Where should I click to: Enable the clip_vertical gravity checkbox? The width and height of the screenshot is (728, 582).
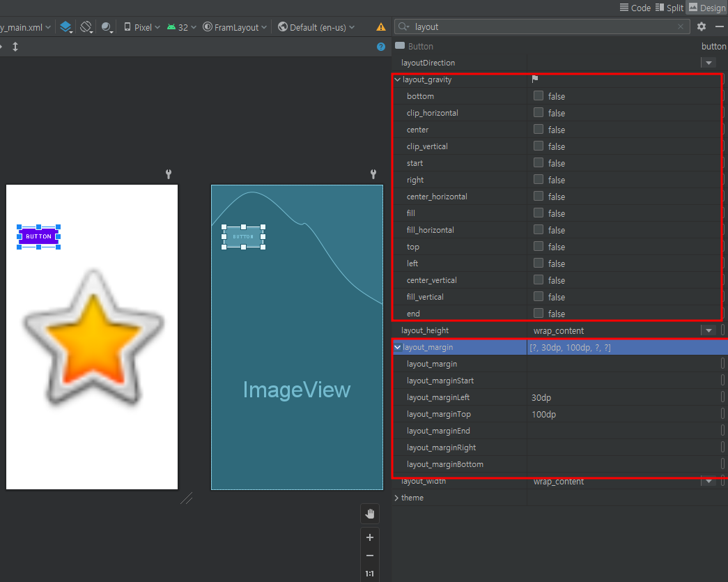point(538,146)
